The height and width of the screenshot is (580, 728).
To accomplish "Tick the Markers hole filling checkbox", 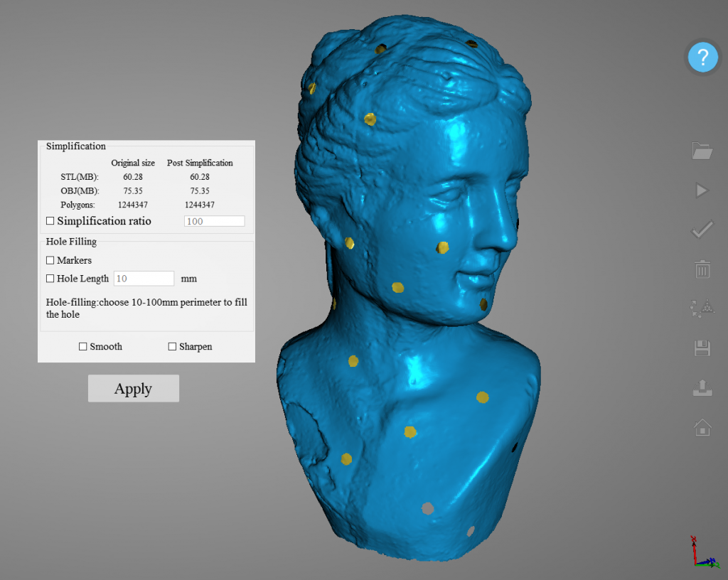I will coord(50,261).
